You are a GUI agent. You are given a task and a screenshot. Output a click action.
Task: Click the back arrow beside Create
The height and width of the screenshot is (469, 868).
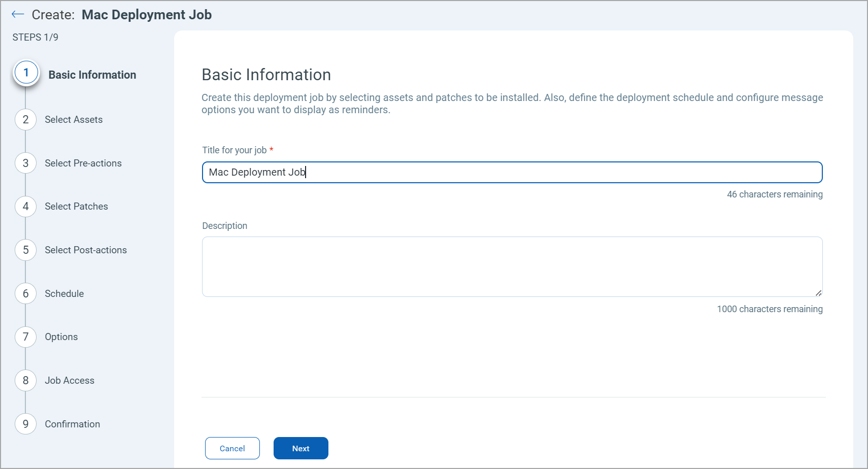(x=18, y=14)
